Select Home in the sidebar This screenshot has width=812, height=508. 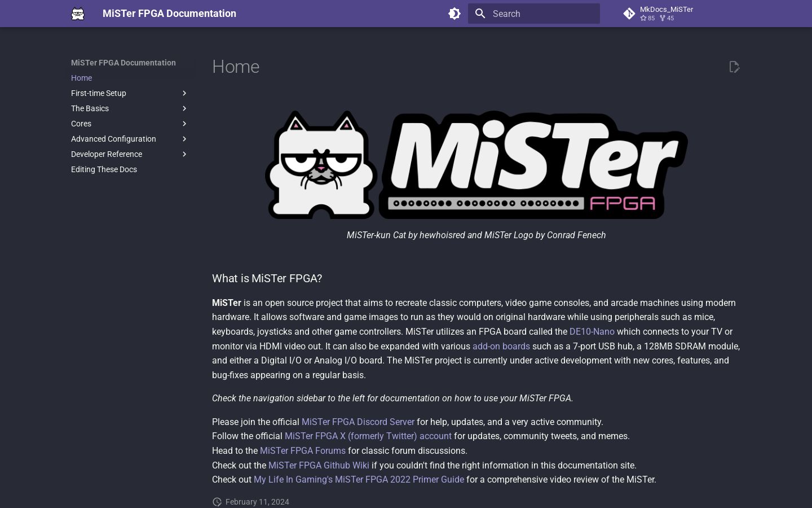point(82,78)
